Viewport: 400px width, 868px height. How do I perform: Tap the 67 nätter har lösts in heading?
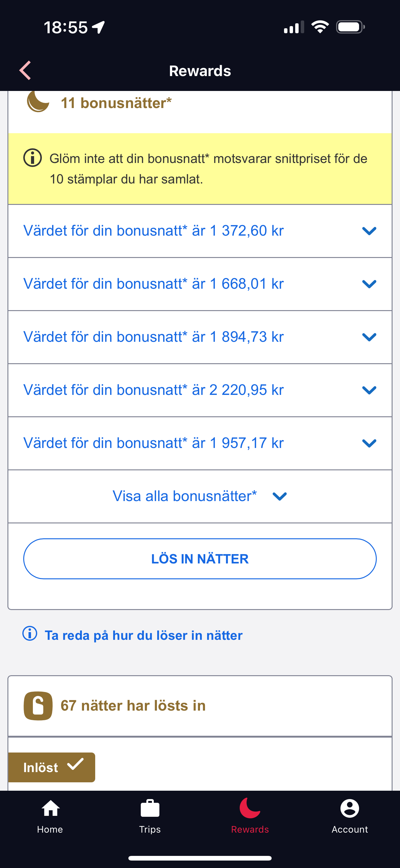[133, 706]
